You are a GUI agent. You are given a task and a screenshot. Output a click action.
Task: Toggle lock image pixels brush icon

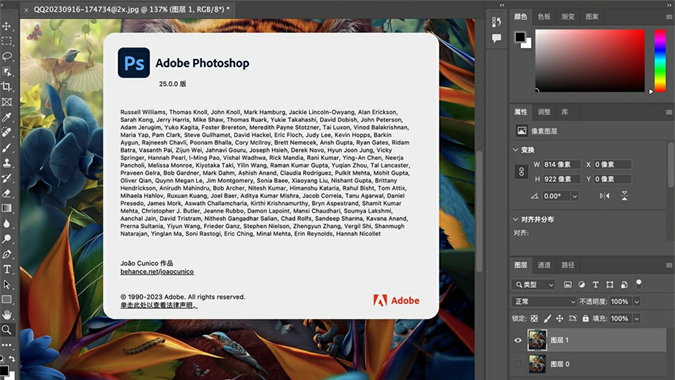pos(547,318)
